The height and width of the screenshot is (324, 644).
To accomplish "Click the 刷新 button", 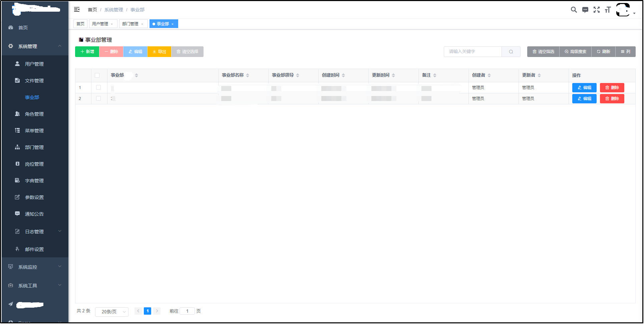I will pyautogui.click(x=603, y=52).
